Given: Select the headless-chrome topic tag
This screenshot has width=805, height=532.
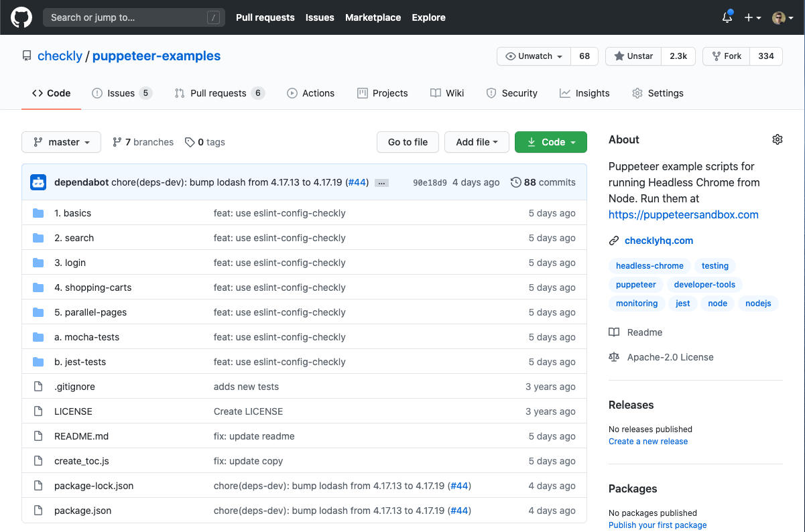Looking at the screenshot, I should coord(649,266).
